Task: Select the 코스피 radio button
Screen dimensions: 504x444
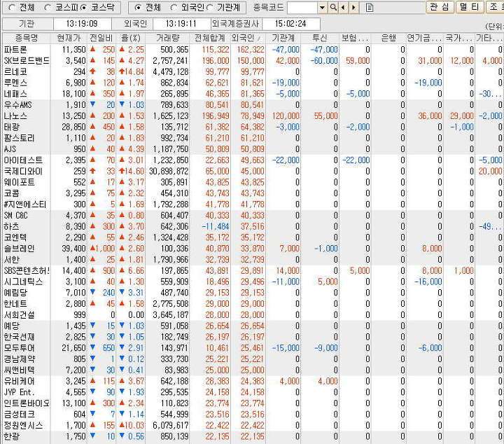Action: click(48, 8)
